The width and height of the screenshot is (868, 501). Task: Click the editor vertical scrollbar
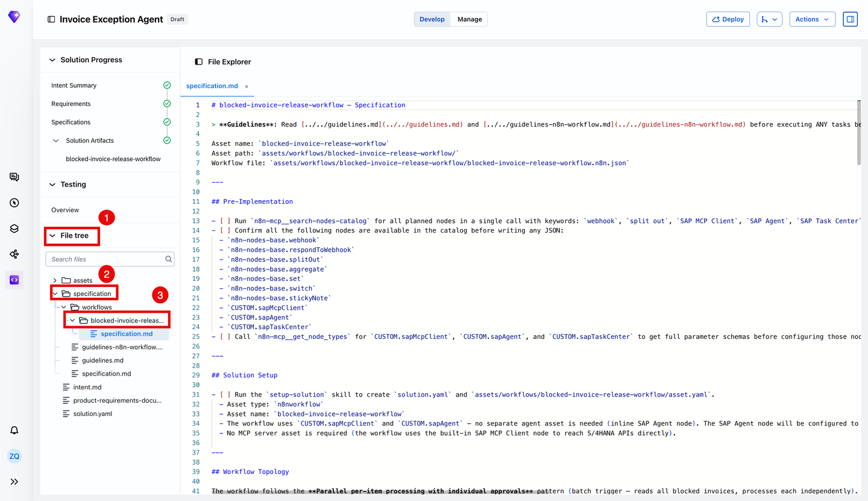point(858,133)
